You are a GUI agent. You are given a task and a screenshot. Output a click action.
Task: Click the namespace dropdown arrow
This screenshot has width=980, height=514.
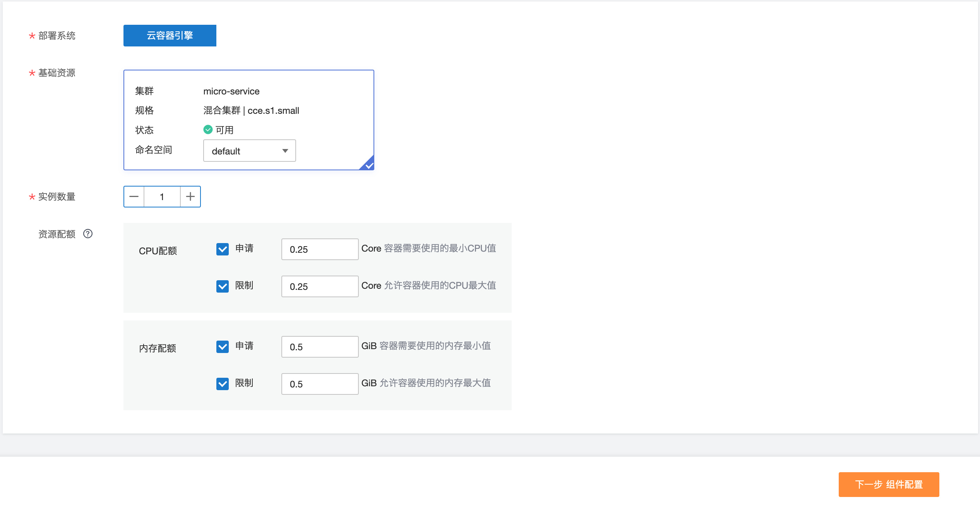pos(285,151)
